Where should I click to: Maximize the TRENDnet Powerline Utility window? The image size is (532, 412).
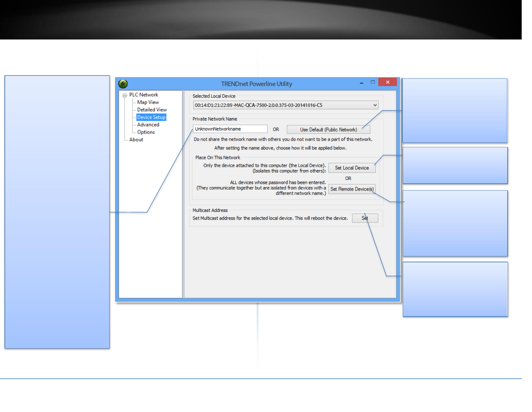coord(373,82)
